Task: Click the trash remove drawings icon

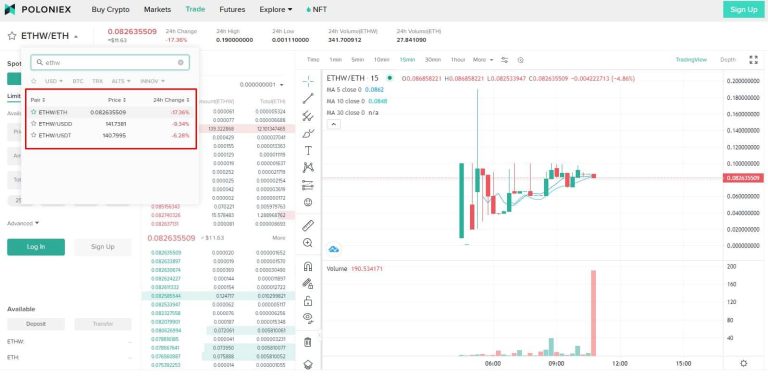Action: coord(308,342)
